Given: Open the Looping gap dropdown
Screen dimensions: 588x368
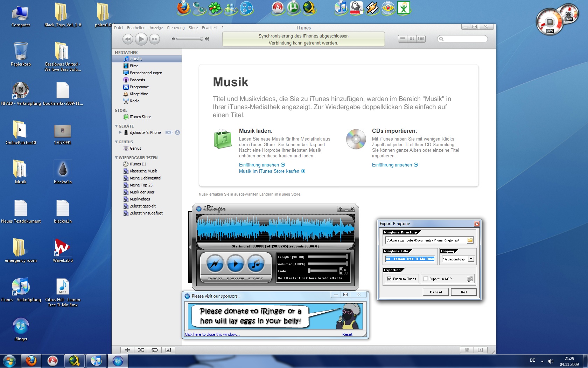Looking at the screenshot, I should coord(471,259).
